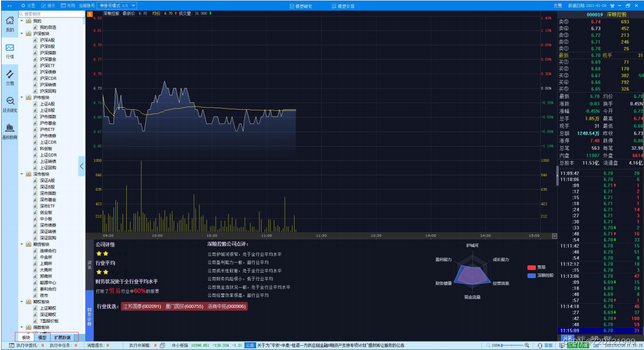The width and height of the screenshot is (644, 350).
Task: Collapse the 我的 tree group
Action: [22, 20]
